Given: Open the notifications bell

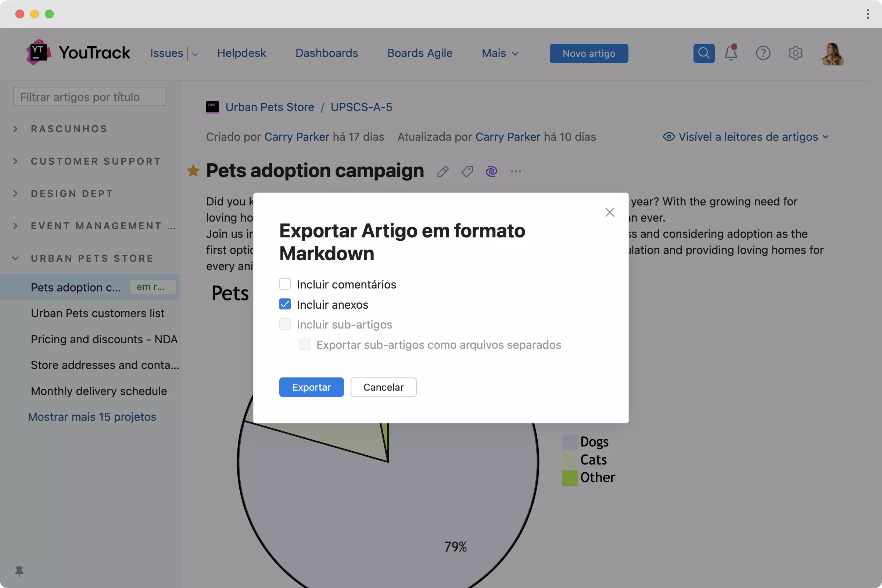Looking at the screenshot, I should pos(731,53).
